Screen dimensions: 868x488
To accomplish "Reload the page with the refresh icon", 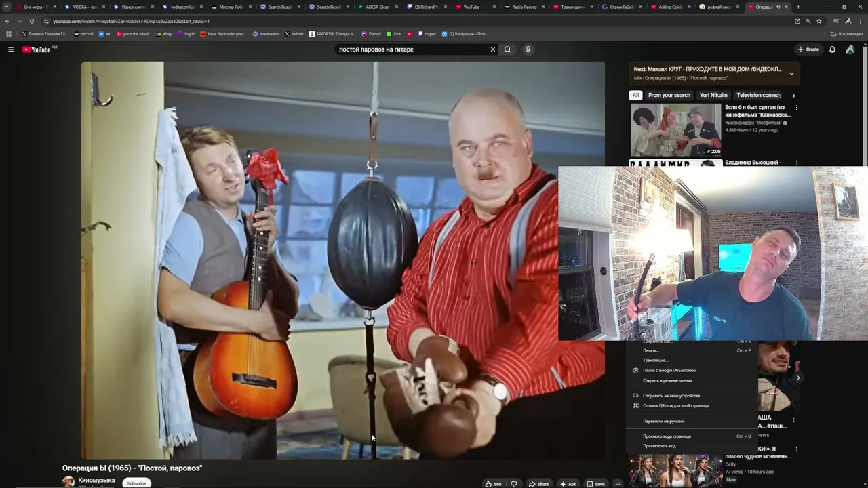I will tap(31, 21).
